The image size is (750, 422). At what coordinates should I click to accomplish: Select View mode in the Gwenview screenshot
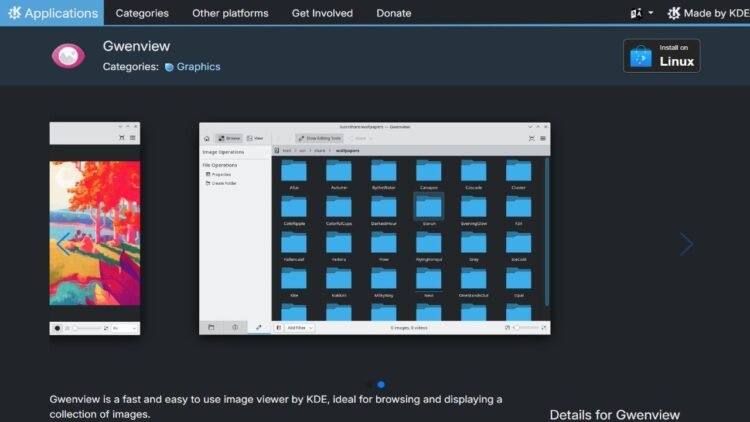click(x=255, y=138)
